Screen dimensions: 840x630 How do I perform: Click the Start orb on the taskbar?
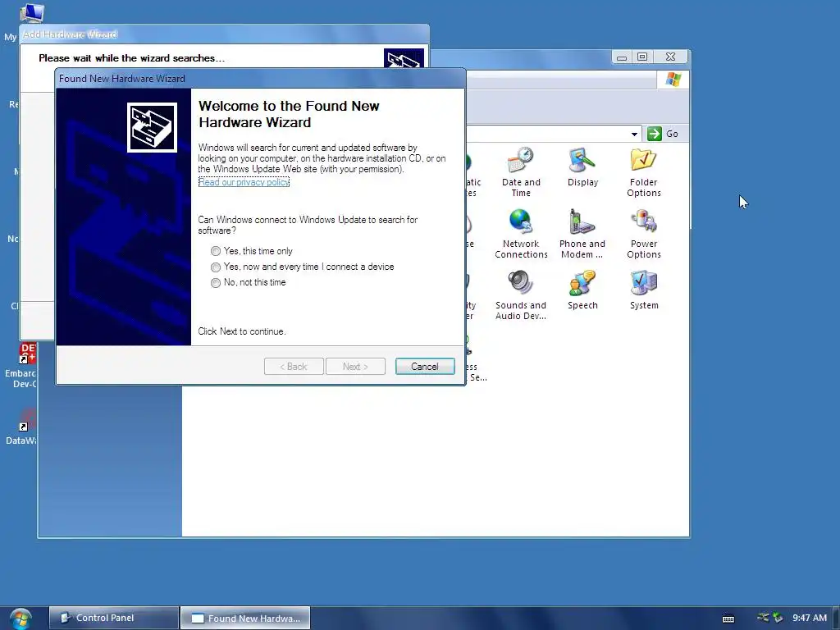pyautogui.click(x=21, y=619)
